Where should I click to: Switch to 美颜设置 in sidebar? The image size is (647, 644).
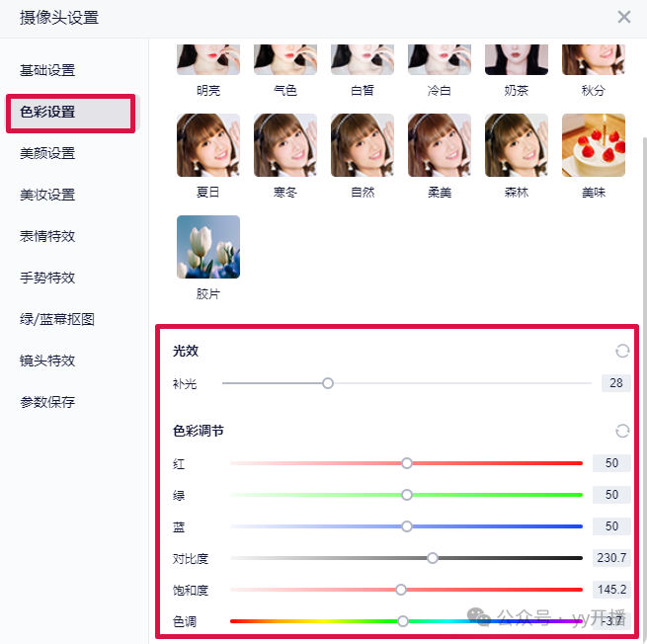coord(47,153)
